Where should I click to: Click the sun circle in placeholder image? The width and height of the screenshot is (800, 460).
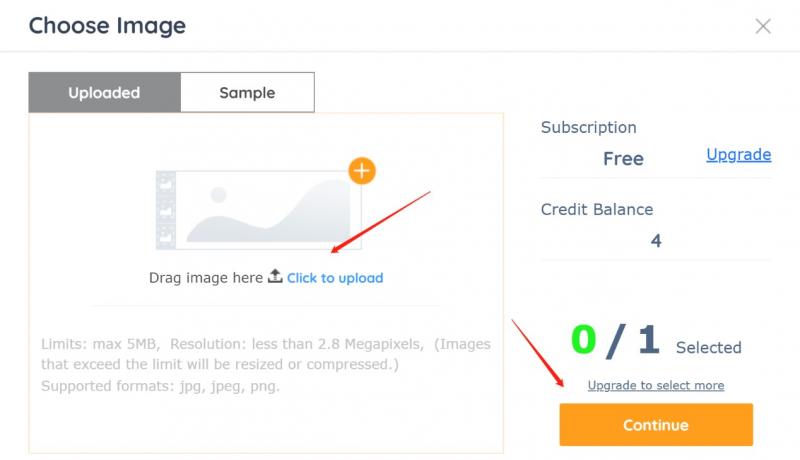click(x=218, y=195)
